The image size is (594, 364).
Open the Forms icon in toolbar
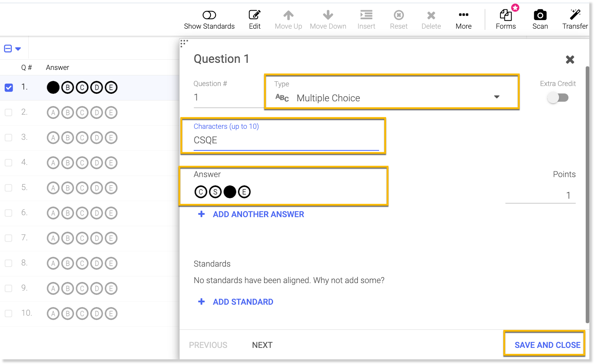coord(506,15)
